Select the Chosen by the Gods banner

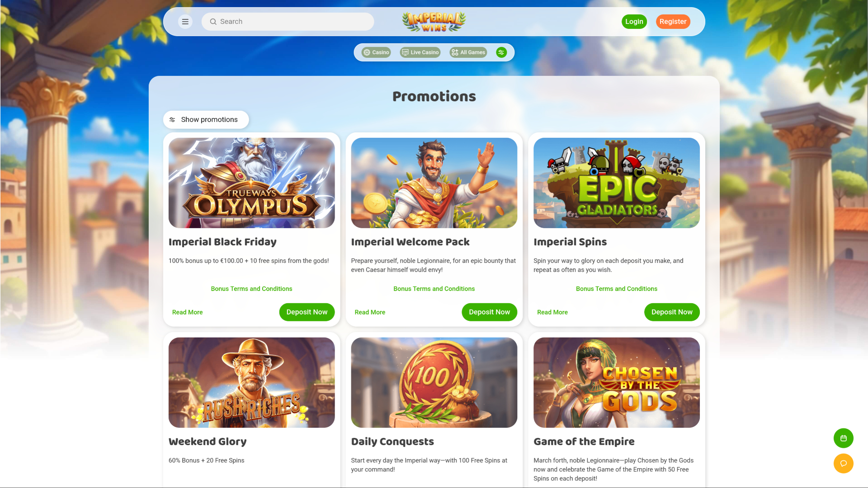pyautogui.click(x=617, y=383)
